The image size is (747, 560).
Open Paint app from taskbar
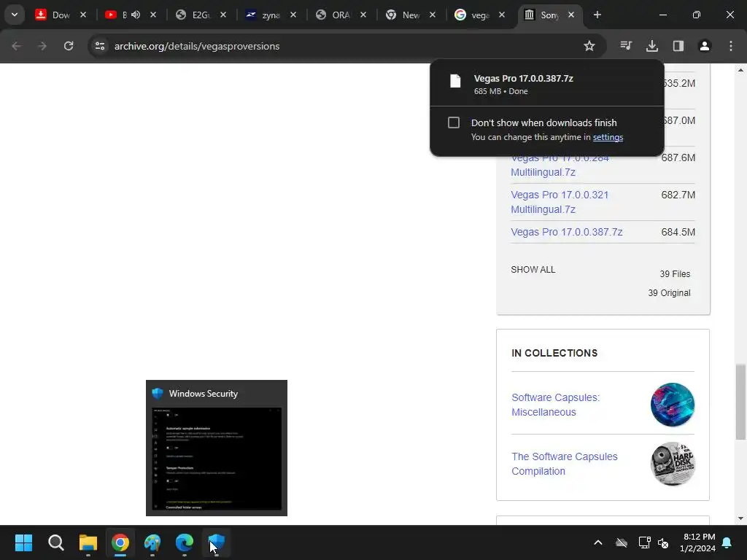(152, 542)
